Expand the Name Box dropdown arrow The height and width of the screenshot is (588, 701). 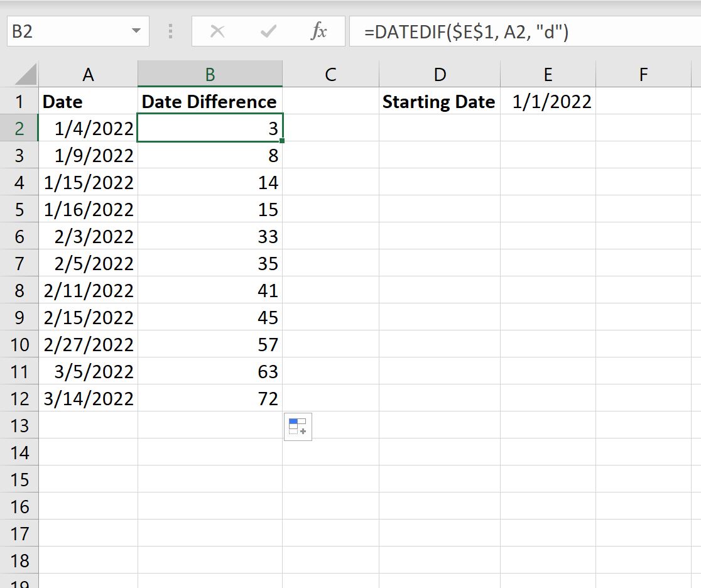[136, 31]
